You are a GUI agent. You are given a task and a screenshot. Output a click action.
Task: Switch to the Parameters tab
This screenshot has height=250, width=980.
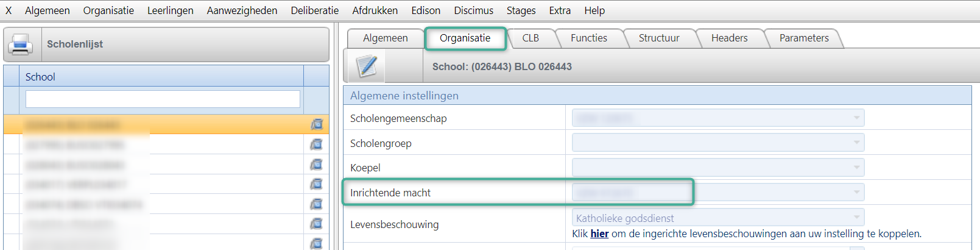(x=804, y=38)
